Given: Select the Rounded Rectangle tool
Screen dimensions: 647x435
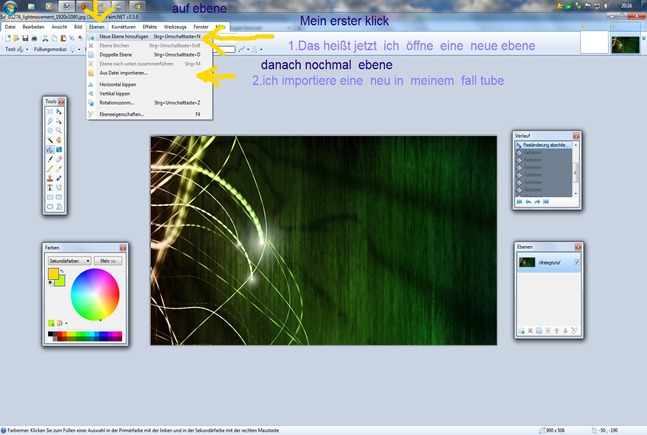Looking at the screenshot, I should click(x=59, y=197).
